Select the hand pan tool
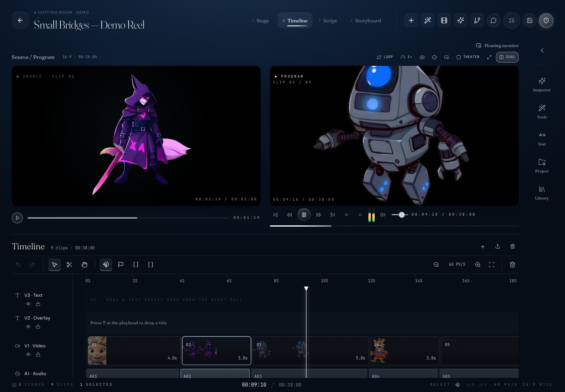The image size is (565, 392). click(x=84, y=265)
